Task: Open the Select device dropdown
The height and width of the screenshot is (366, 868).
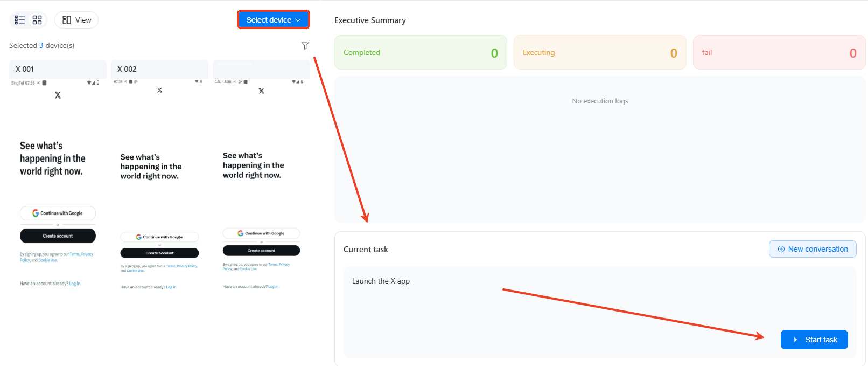Action: [273, 20]
